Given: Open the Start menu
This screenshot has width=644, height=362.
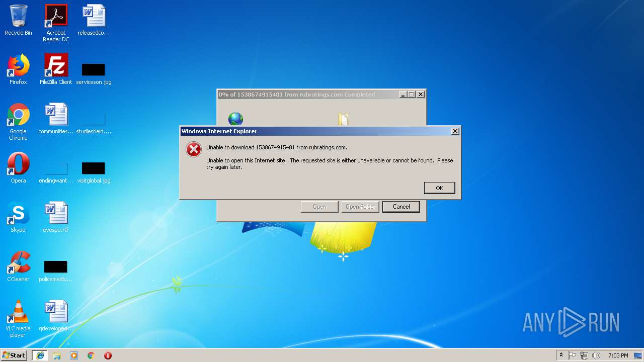Looking at the screenshot, I should (x=14, y=355).
